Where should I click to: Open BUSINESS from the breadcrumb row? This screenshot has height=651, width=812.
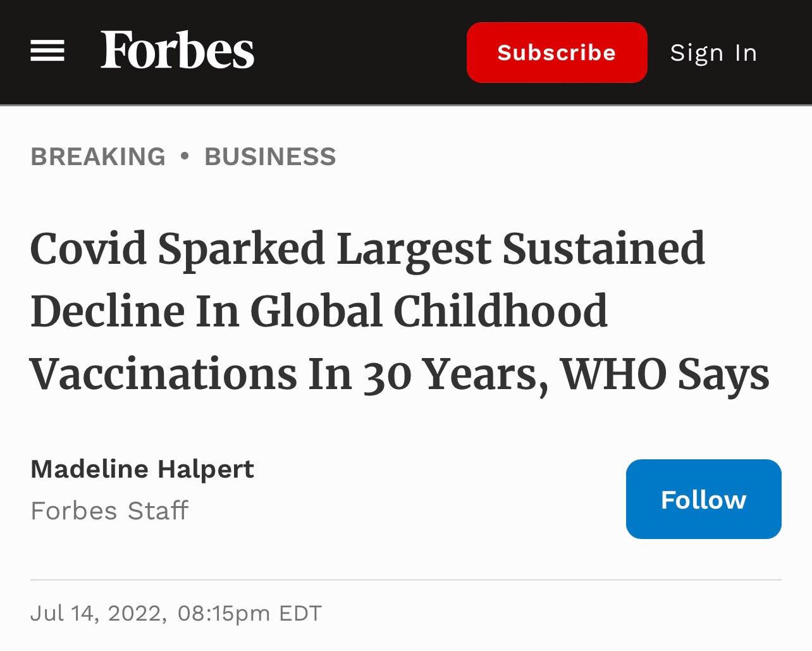coord(270,156)
